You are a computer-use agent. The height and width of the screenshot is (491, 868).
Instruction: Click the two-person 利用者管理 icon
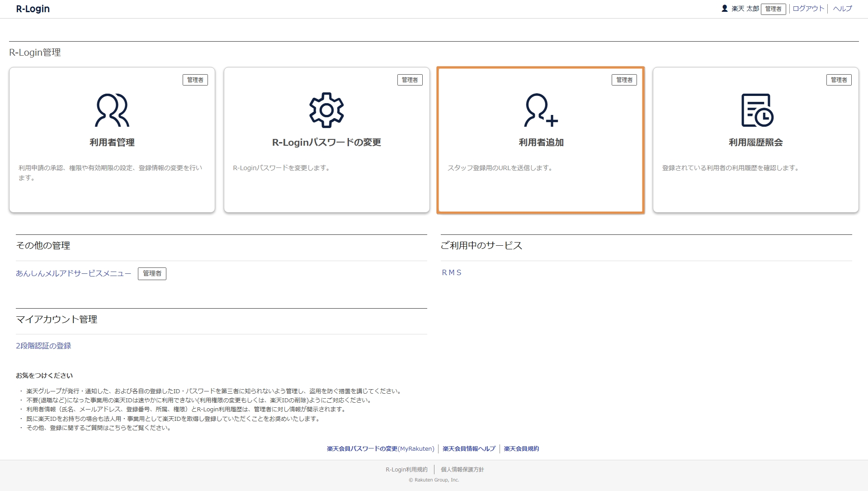(112, 110)
